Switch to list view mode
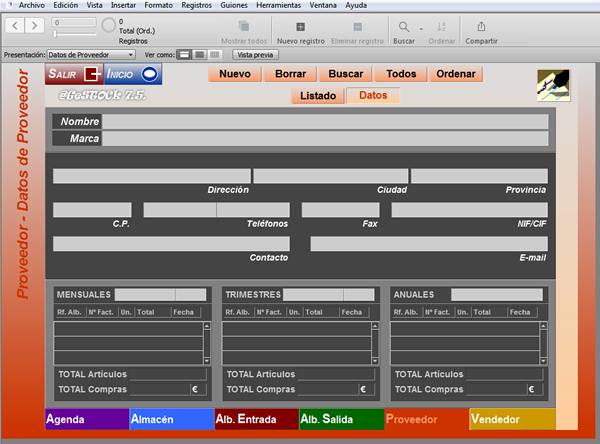 tap(199, 55)
